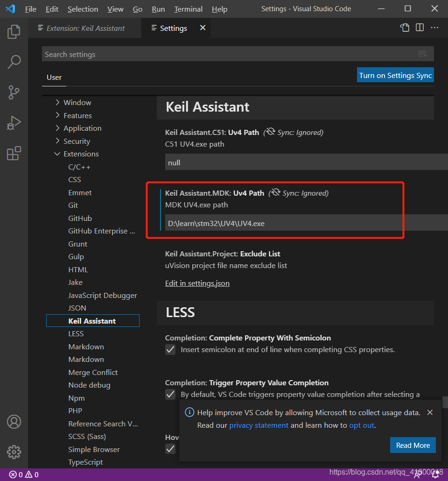This screenshot has width=448, height=481.
Task: Select the User settings tab
Action: pos(54,78)
